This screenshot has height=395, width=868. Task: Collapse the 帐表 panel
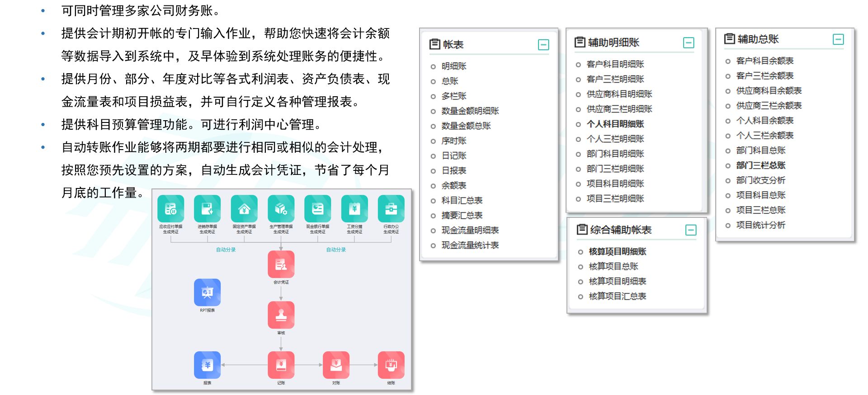click(543, 45)
